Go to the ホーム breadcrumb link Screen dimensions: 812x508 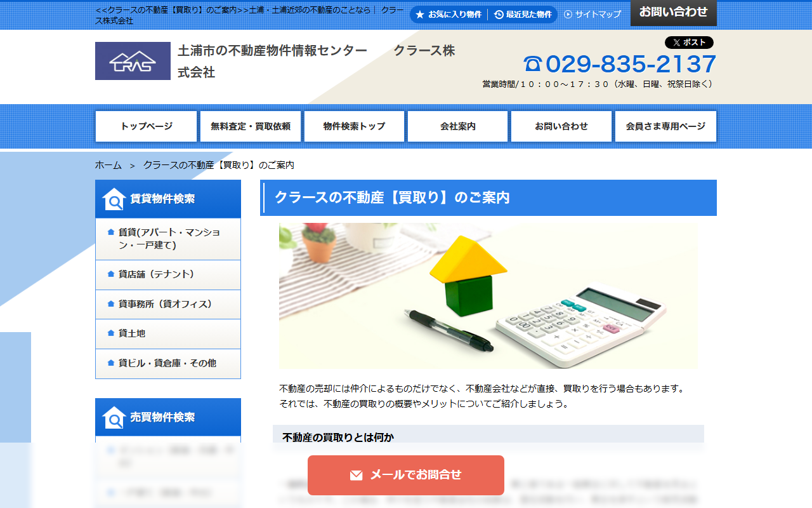click(x=108, y=165)
